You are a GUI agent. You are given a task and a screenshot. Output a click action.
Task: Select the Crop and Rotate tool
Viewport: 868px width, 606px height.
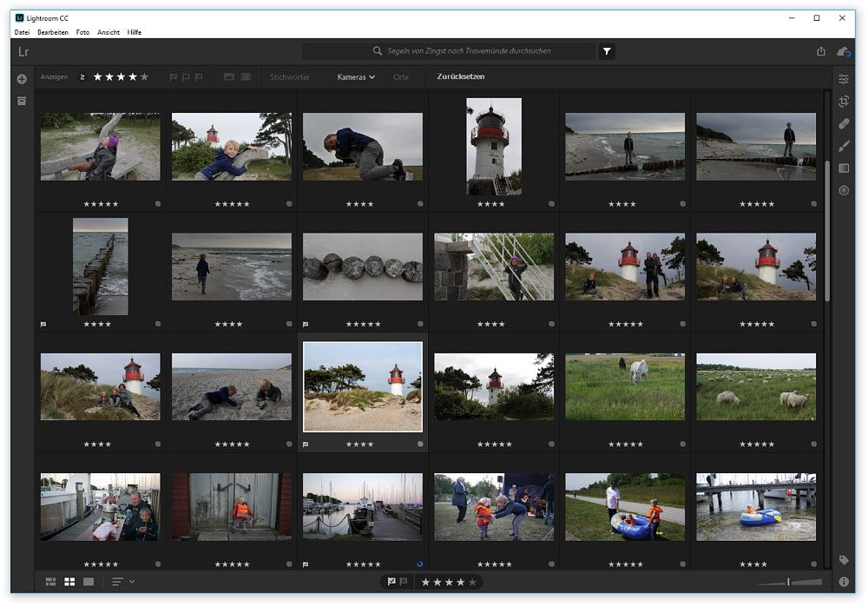click(843, 102)
